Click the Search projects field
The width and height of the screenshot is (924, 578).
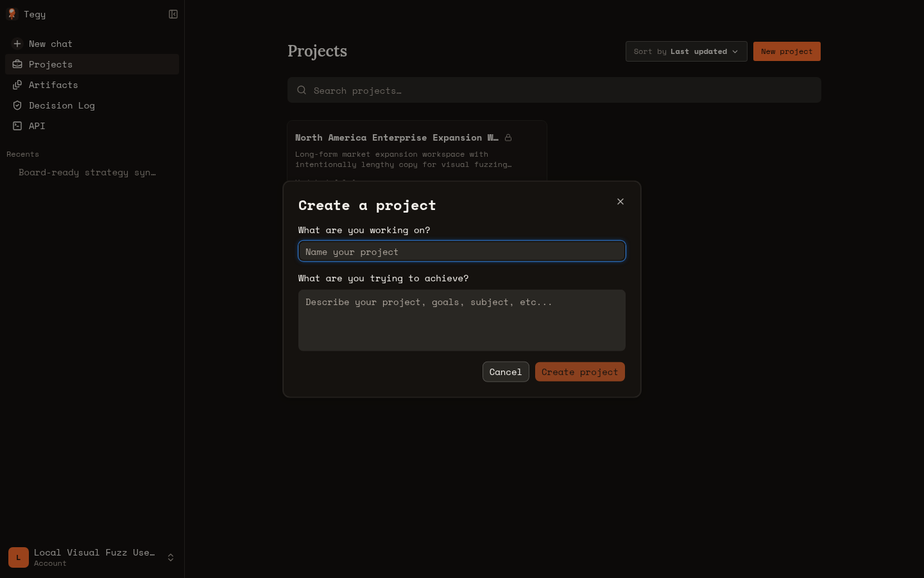pyautogui.click(x=554, y=90)
